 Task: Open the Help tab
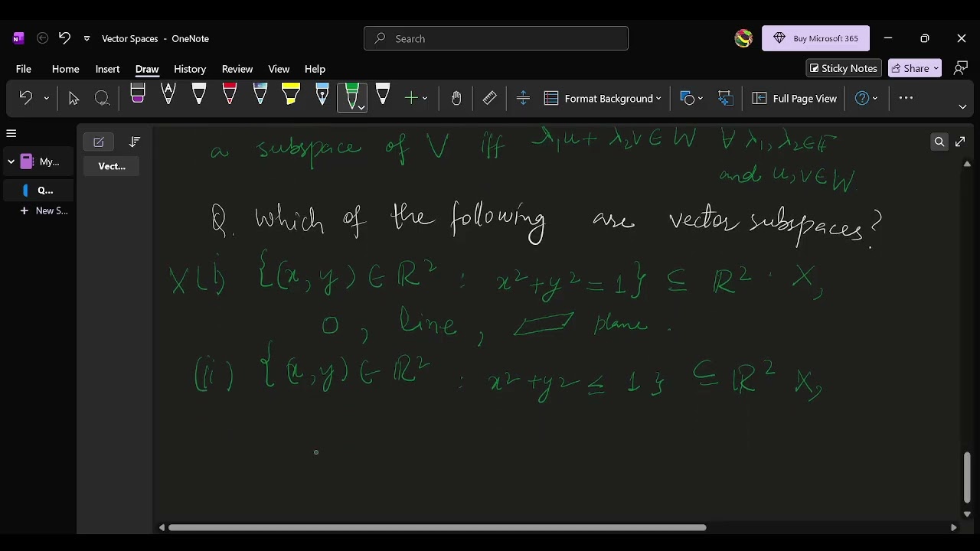[x=315, y=69]
